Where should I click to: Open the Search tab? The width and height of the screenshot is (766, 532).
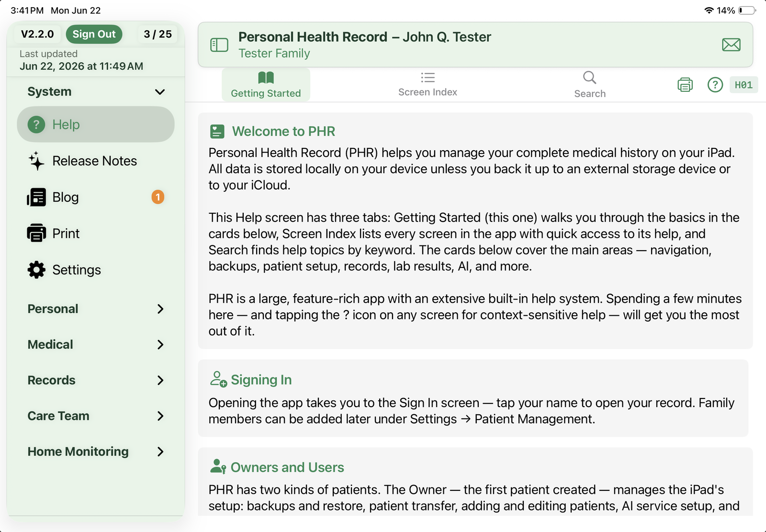590,85
